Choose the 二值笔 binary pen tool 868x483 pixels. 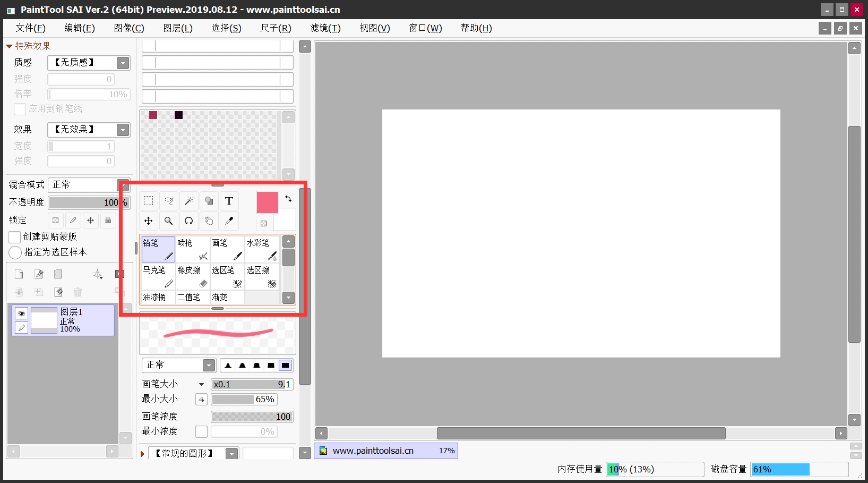click(193, 297)
